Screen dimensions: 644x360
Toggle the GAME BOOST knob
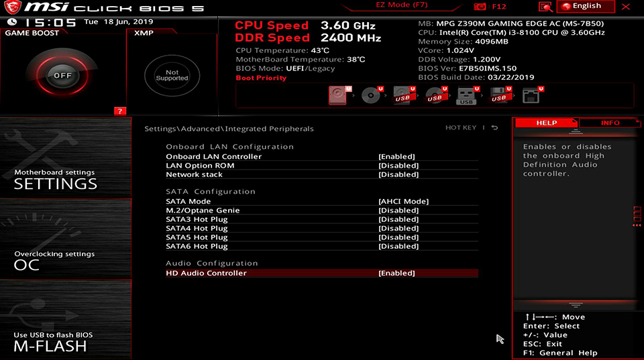pos(62,76)
